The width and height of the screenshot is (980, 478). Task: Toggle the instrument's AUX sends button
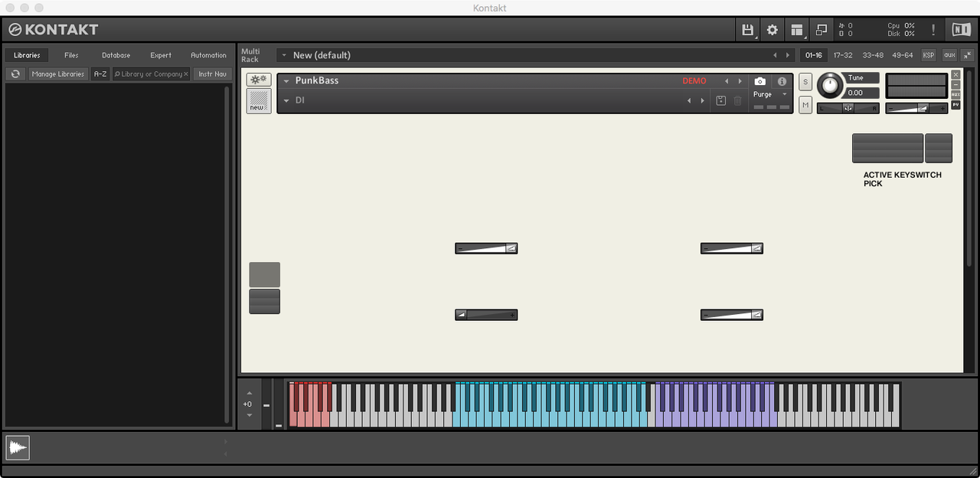[x=955, y=94]
